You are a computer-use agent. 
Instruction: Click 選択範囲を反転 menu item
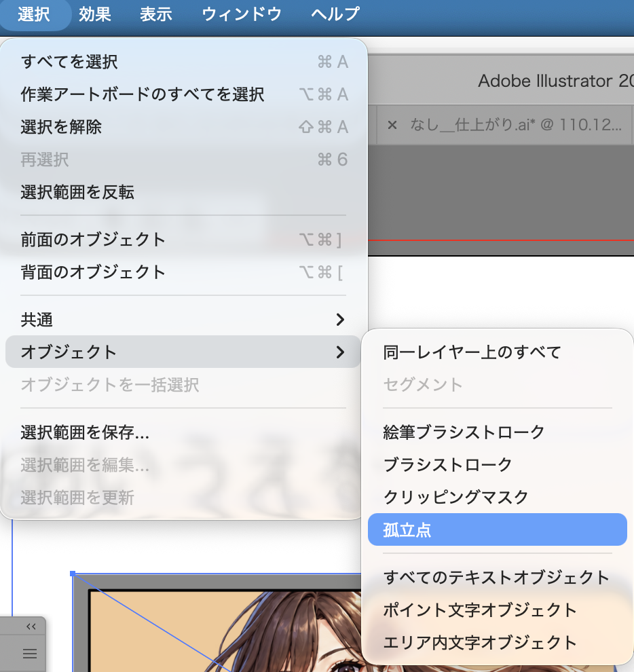pos(183,192)
